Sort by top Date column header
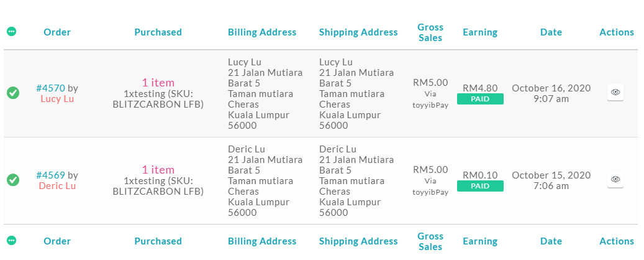This screenshot has width=644, height=260. 551,32
